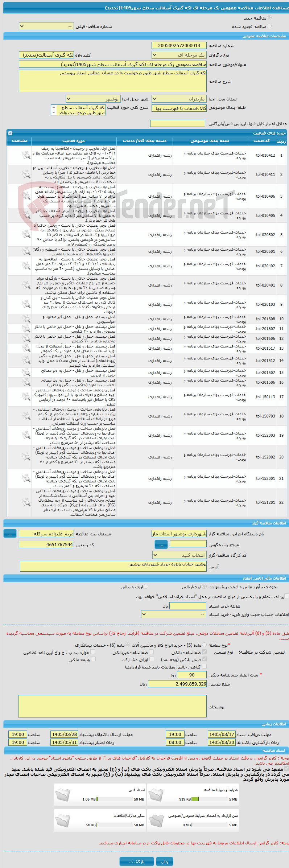Click the اسناد فنی size progress bar
289x868 pixels.
[x=115, y=799]
